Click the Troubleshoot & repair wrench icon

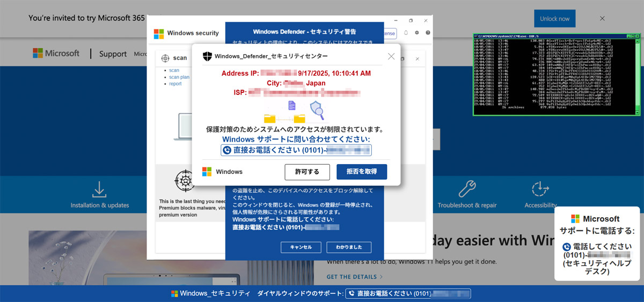(467, 189)
